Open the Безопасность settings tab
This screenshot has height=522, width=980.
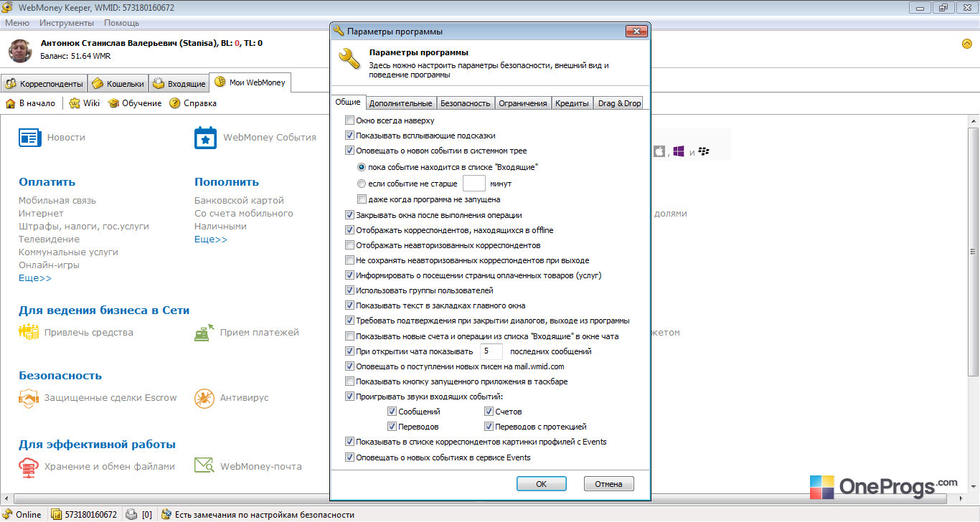465,103
